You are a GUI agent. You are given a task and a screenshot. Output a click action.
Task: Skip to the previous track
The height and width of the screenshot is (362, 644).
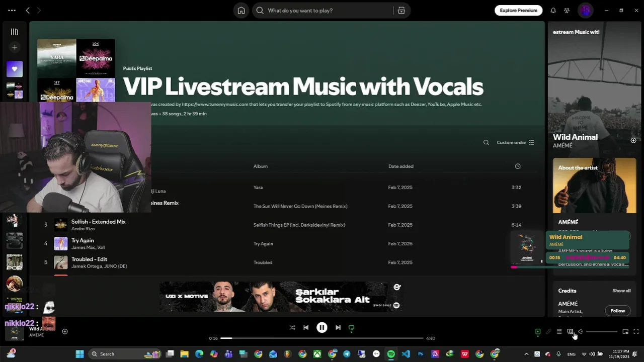point(306,327)
